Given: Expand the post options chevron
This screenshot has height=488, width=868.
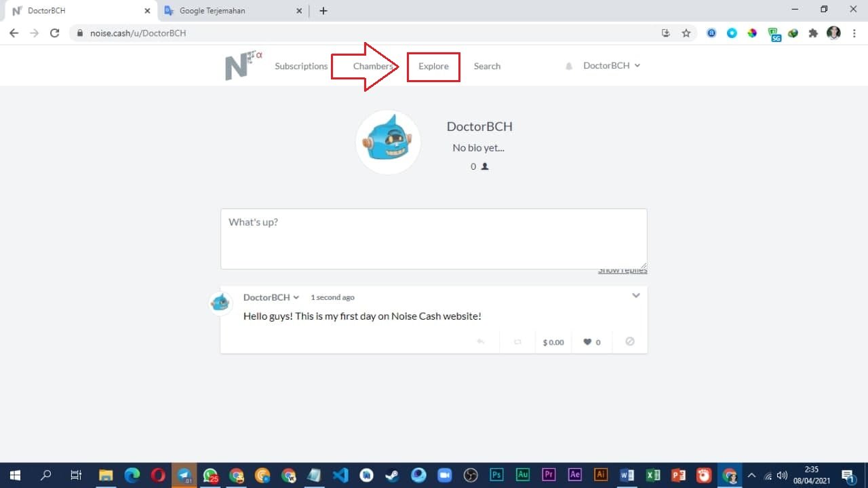Looking at the screenshot, I should tap(636, 295).
